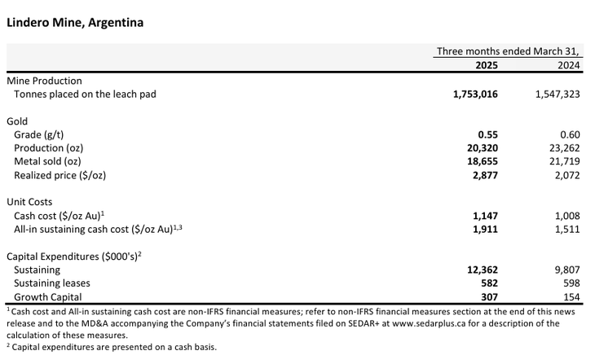Select the 2025 column header

tap(486, 65)
